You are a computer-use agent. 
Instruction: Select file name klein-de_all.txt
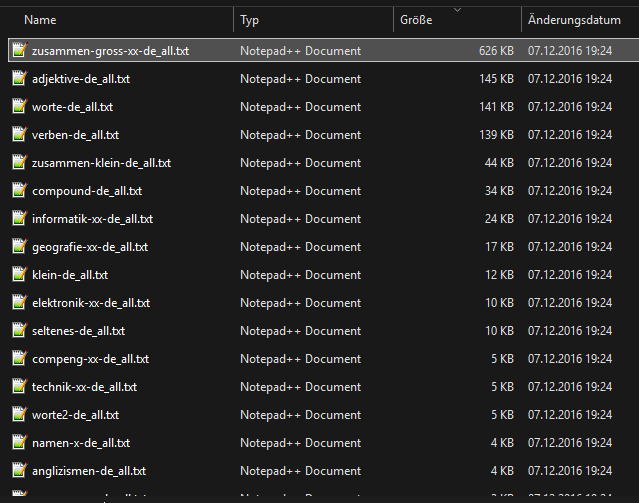pyautogui.click(x=70, y=275)
